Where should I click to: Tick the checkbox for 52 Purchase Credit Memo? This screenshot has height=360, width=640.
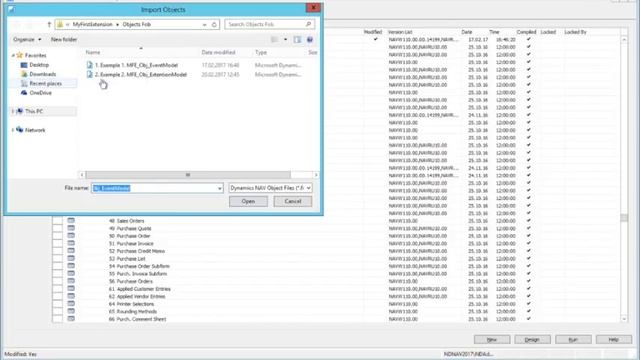coord(58,251)
